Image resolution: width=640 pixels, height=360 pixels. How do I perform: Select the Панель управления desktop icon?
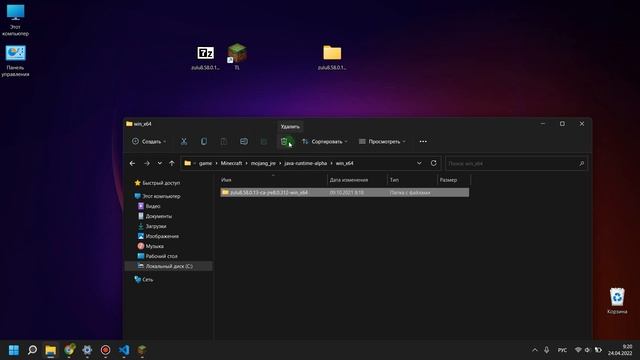coord(16,61)
